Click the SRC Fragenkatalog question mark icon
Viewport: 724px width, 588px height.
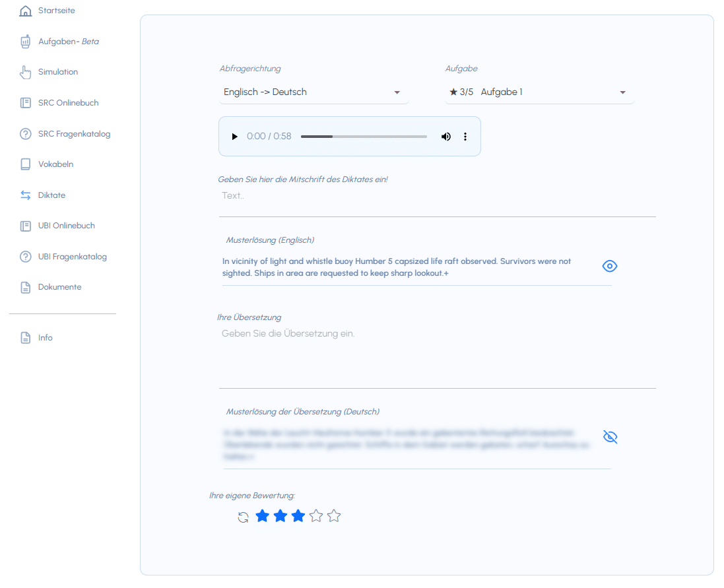(x=26, y=134)
